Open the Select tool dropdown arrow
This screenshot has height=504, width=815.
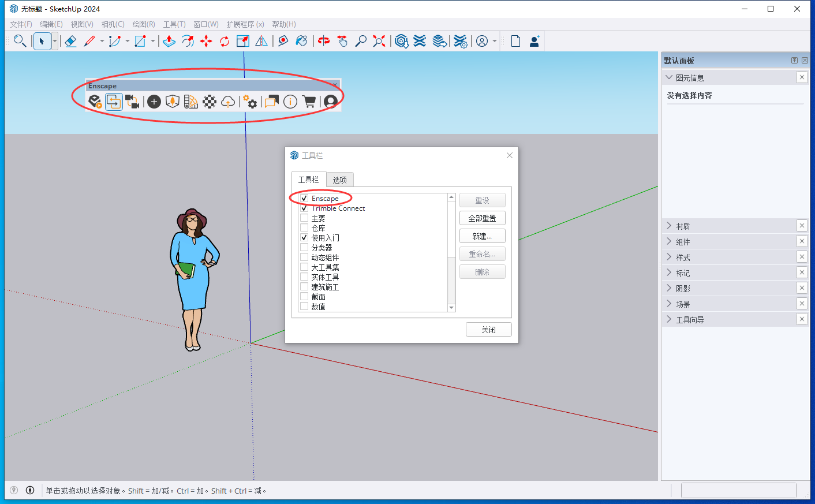pyautogui.click(x=55, y=41)
